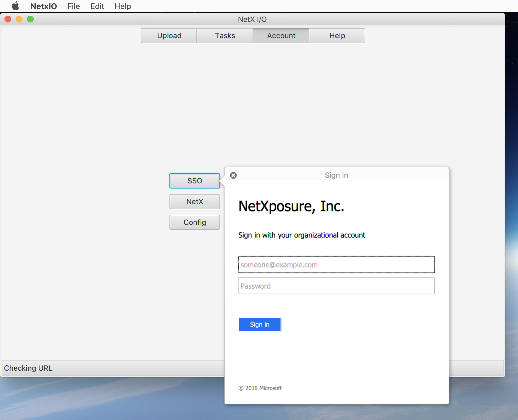Click into the Password field
The image size is (518, 420).
(336, 286)
